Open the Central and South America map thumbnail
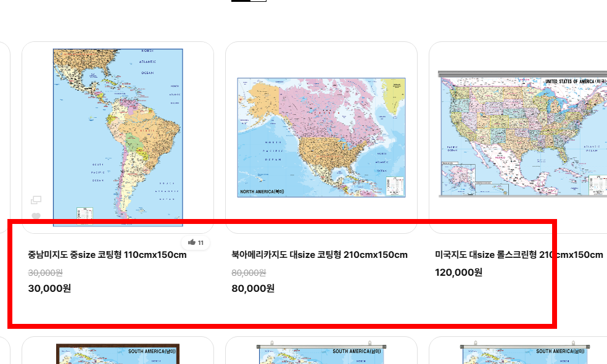The height and width of the screenshot is (364, 607). point(118,138)
